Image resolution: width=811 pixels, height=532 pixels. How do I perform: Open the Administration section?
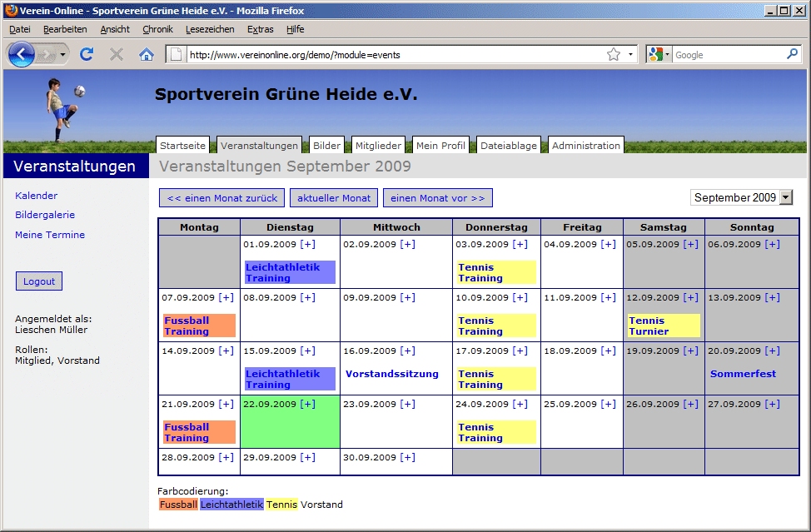585,144
